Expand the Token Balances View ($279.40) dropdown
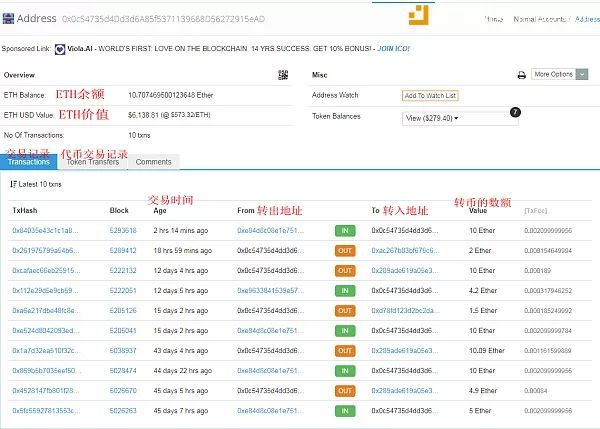Screen dimensions: 600x429 (x=460, y=118)
